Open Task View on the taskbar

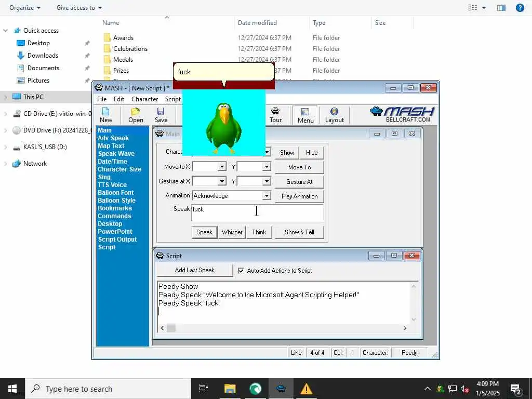pyautogui.click(x=204, y=389)
